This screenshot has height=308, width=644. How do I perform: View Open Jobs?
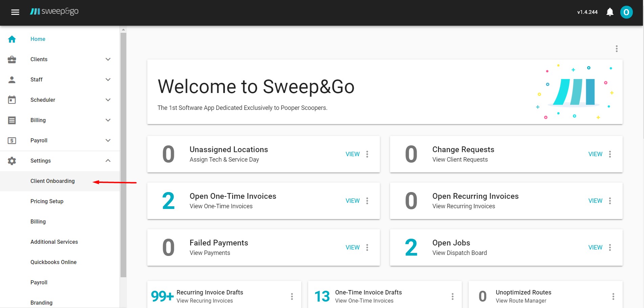tap(595, 247)
